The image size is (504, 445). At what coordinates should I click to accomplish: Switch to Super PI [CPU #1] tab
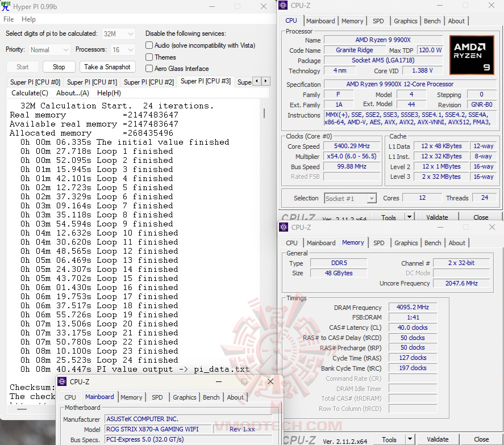tap(92, 82)
